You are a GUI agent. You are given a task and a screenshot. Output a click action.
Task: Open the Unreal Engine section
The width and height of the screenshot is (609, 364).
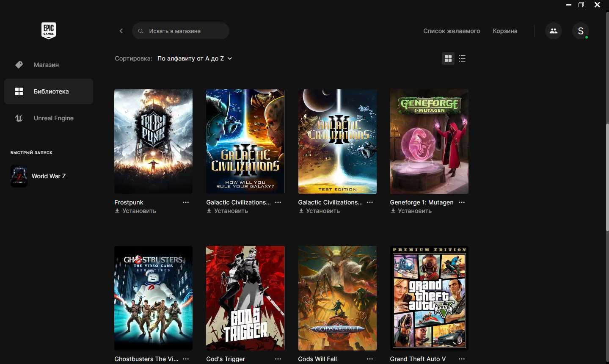pos(49,118)
